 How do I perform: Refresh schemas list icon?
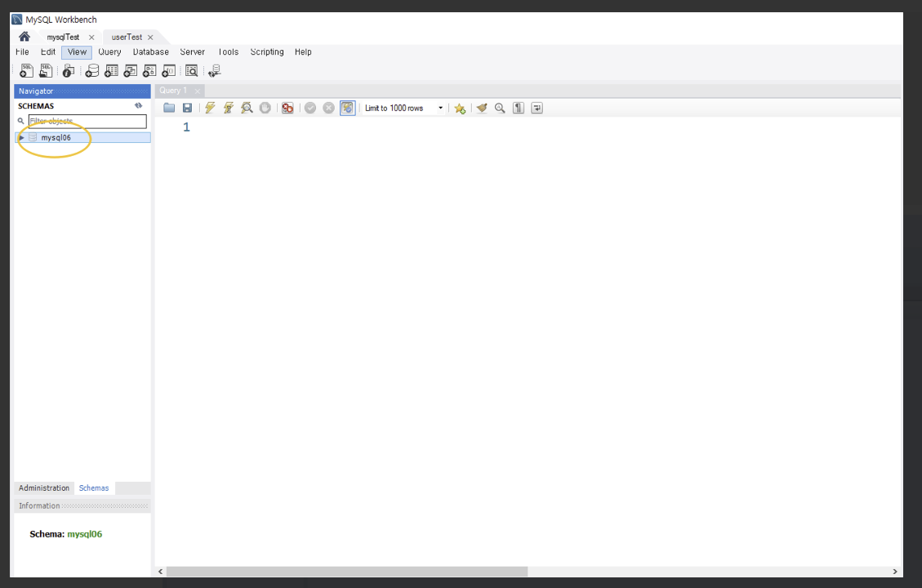tap(138, 106)
